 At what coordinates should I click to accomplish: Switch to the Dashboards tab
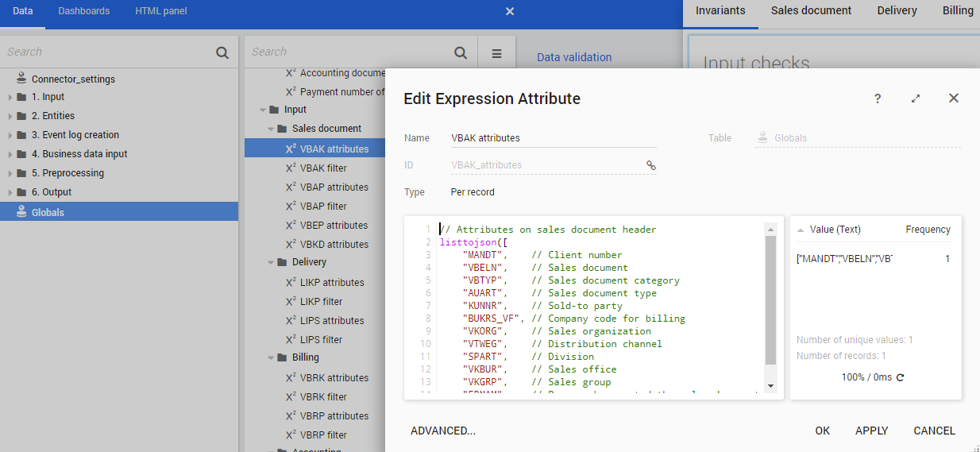point(83,11)
